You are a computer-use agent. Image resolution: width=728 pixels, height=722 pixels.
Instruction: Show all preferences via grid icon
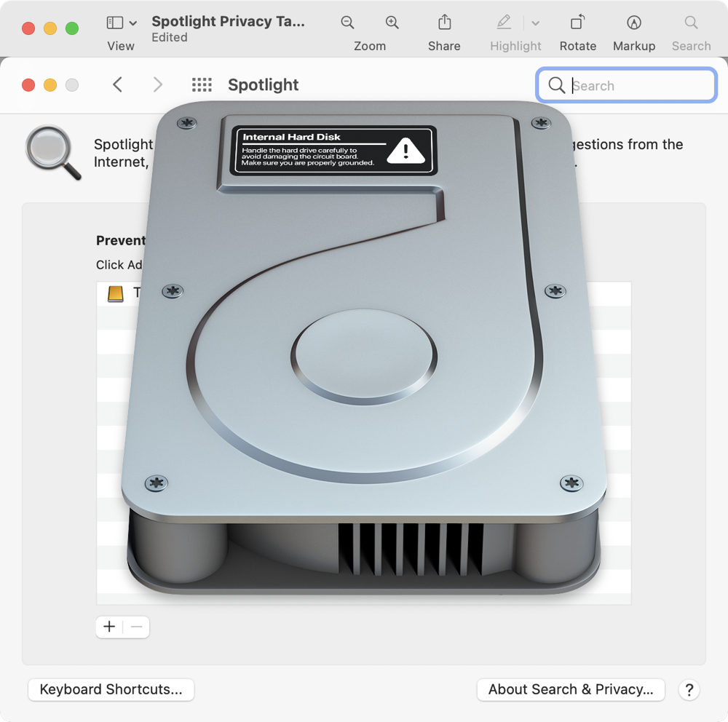[202, 85]
